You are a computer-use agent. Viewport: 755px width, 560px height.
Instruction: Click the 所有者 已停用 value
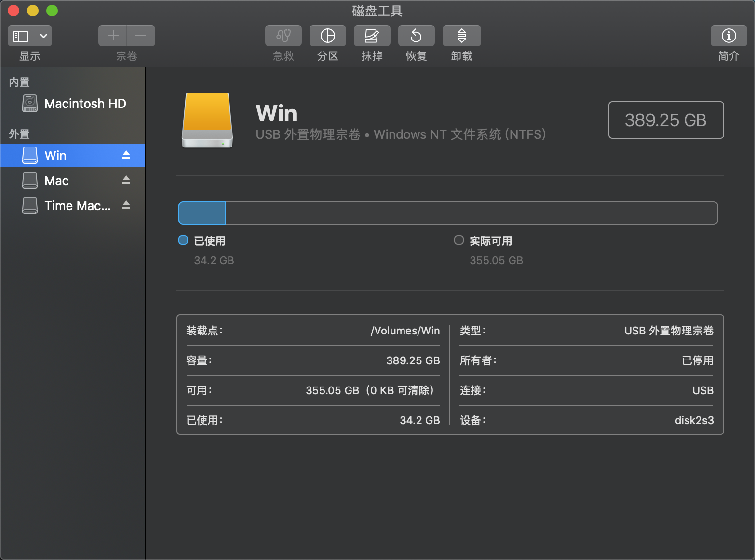[698, 360]
